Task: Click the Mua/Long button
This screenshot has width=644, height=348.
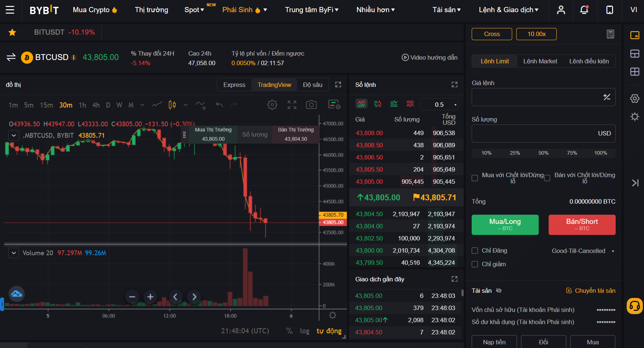Action: 505,225
